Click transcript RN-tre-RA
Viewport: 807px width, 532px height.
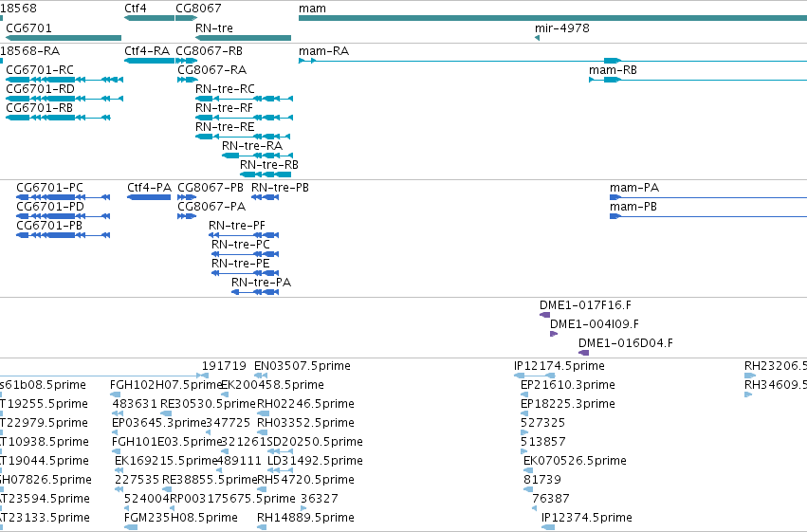click(x=258, y=156)
